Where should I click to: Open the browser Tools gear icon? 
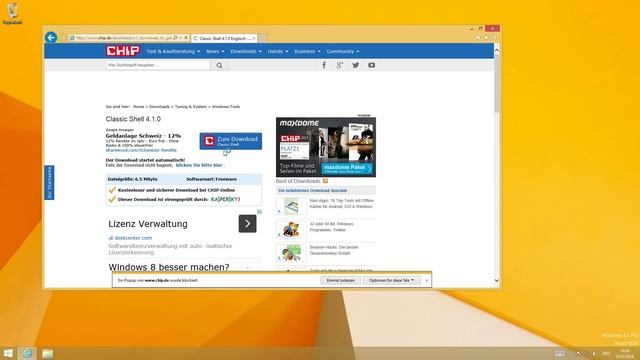(493, 38)
